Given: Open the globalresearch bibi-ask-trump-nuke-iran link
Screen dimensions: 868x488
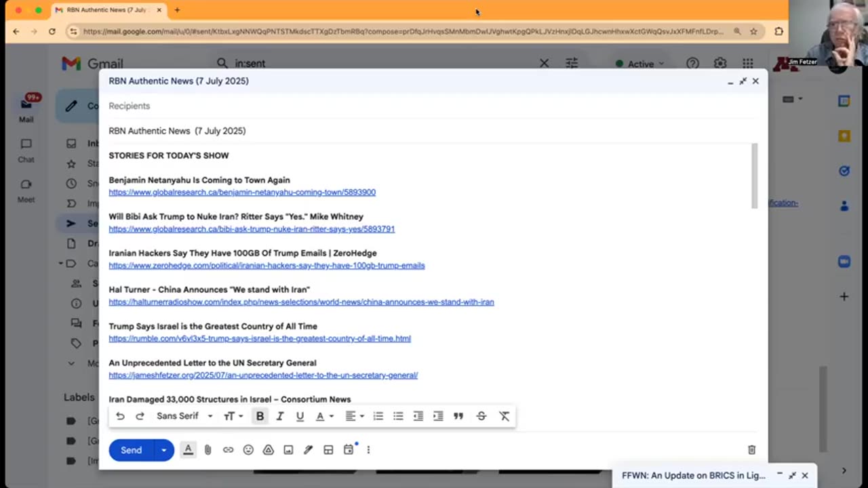Looking at the screenshot, I should [252, 229].
